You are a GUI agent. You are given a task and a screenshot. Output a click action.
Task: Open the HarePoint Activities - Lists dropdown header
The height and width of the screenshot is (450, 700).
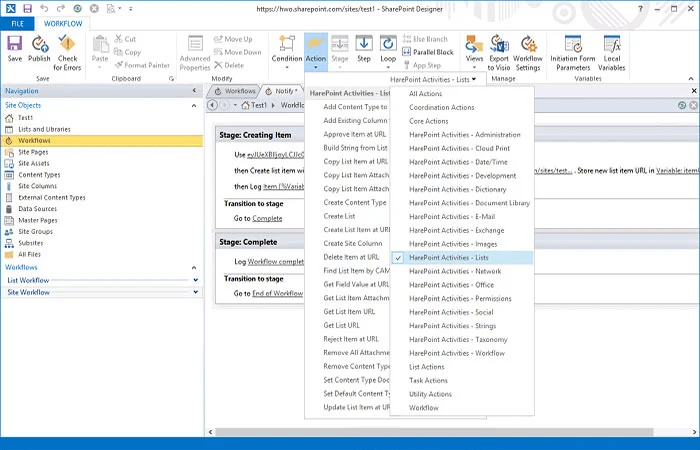click(x=433, y=79)
